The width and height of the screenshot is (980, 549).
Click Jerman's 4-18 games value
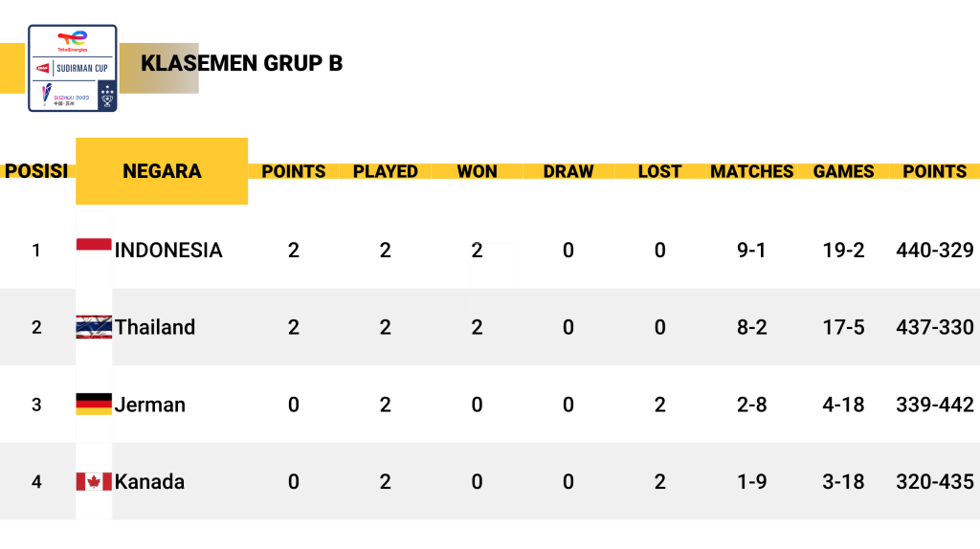click(843, 405)
